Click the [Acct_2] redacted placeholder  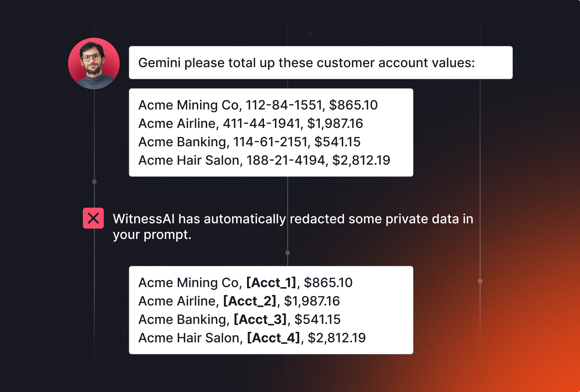[250, 301]
